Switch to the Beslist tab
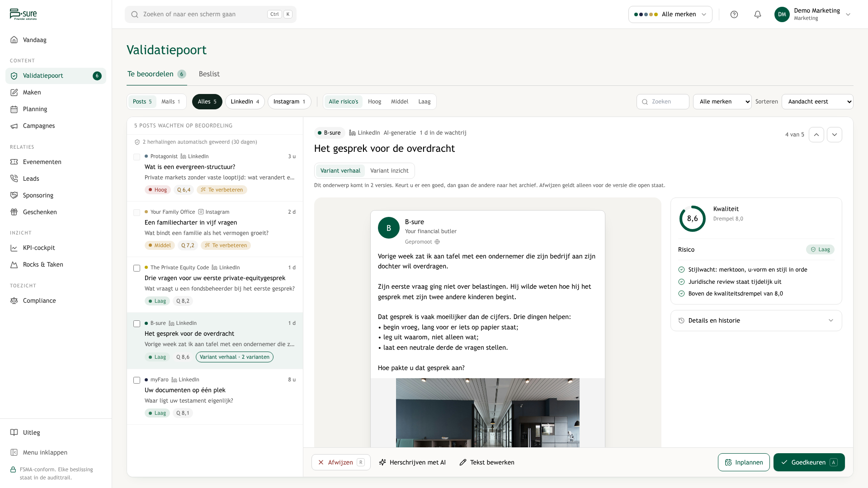The width and height of the screenshot is (868, 488). click(x=209, y=74)
